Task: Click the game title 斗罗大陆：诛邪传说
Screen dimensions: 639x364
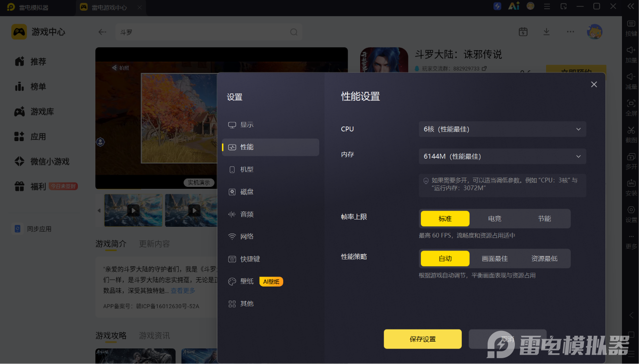Action: 458,55
